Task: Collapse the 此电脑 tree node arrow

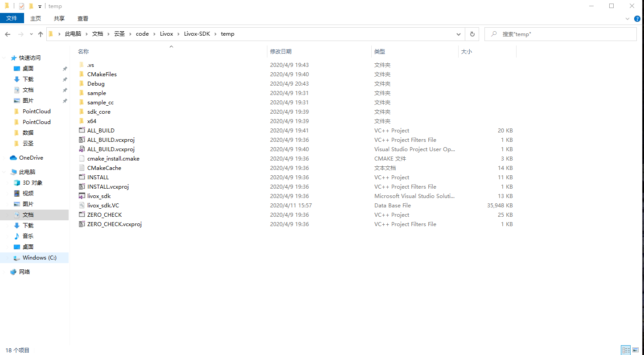Action: [5, 172]
